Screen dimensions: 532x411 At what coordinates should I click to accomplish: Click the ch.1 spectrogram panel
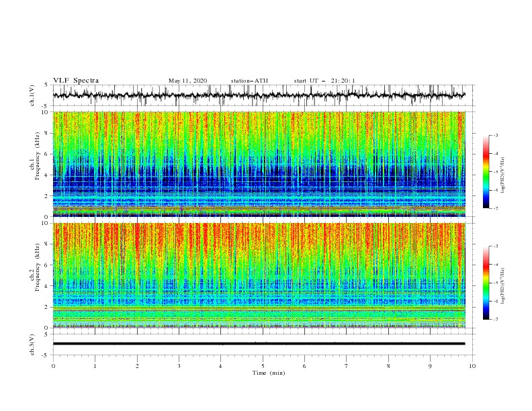pyautogui.click(x=259, y=164)
